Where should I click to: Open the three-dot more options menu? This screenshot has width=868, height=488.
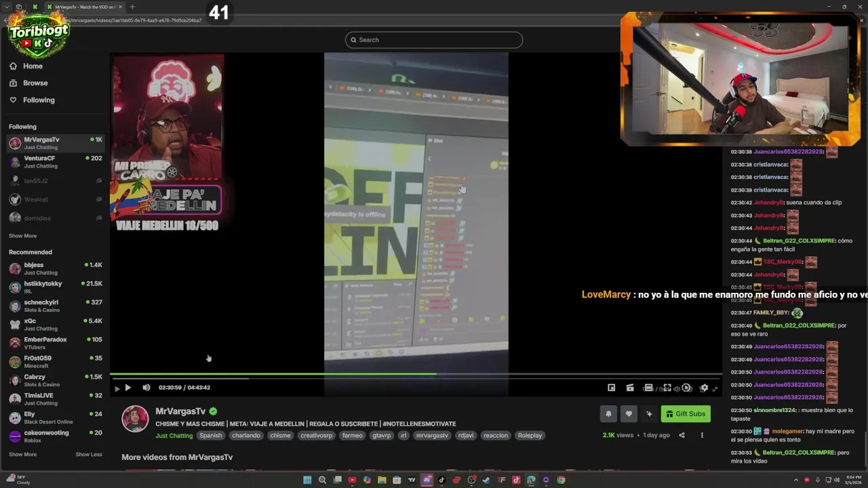point(702,435)
